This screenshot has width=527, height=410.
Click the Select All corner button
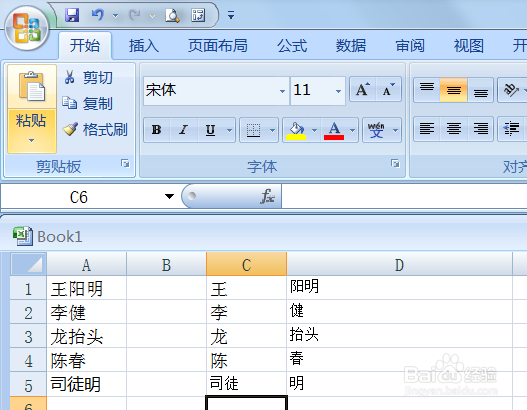click(28, 264)
